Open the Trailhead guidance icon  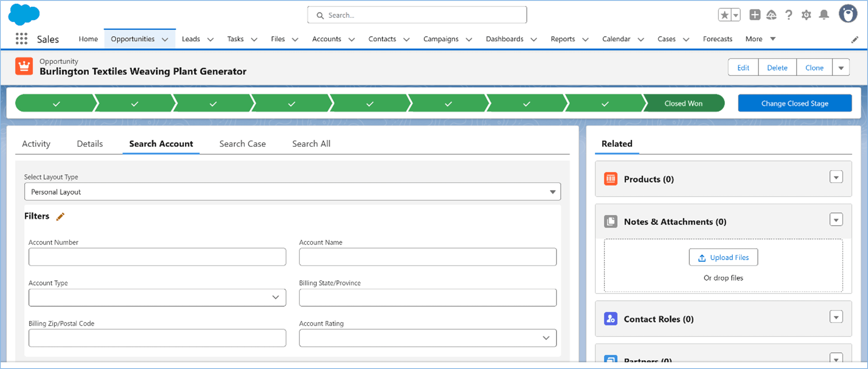coord(771,15)
